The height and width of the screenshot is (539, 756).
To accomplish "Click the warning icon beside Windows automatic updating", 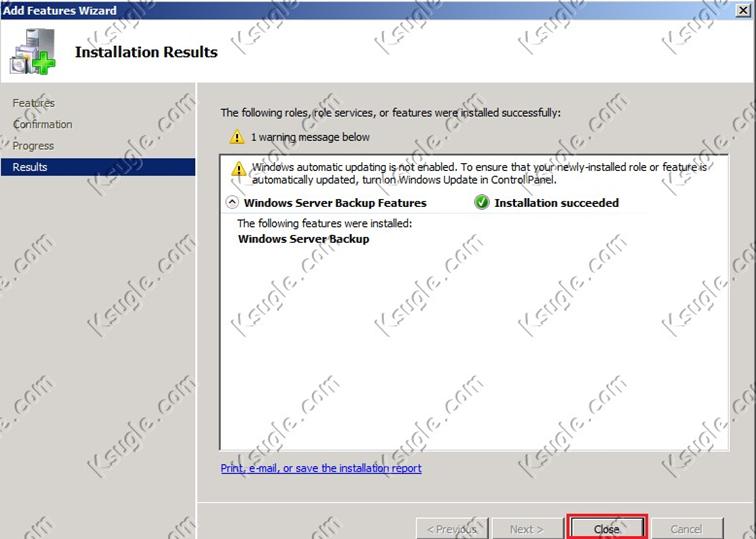I will 238,169.
